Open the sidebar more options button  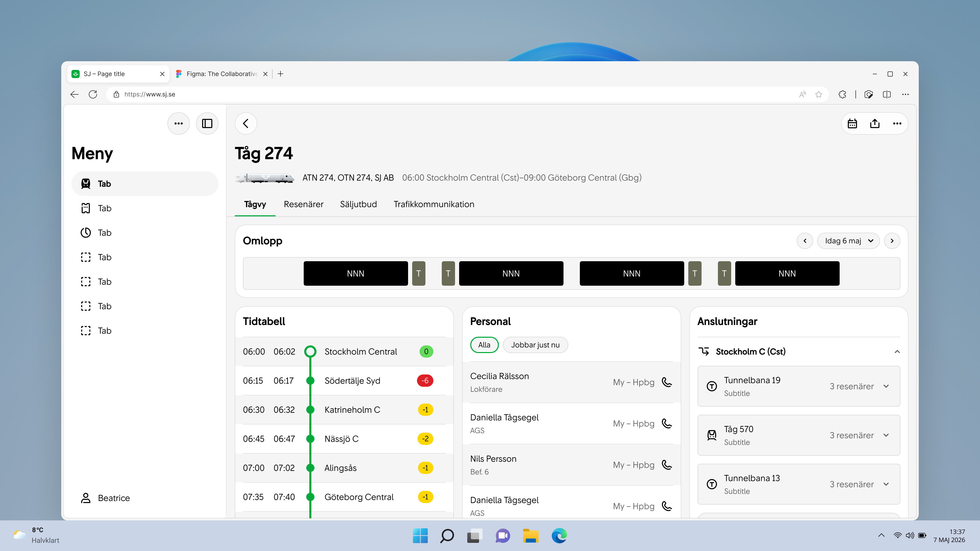pos(178,123)
